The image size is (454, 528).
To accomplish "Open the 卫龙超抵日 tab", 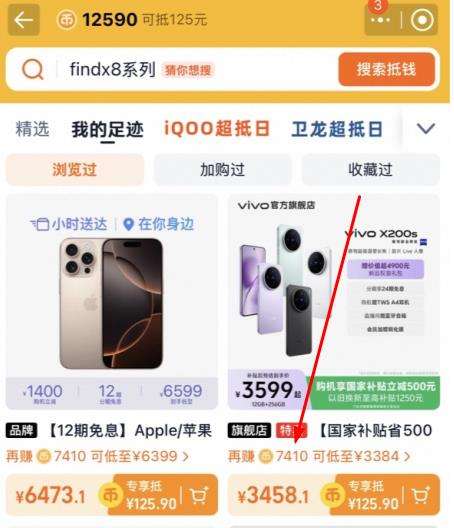I will [337, 129].
